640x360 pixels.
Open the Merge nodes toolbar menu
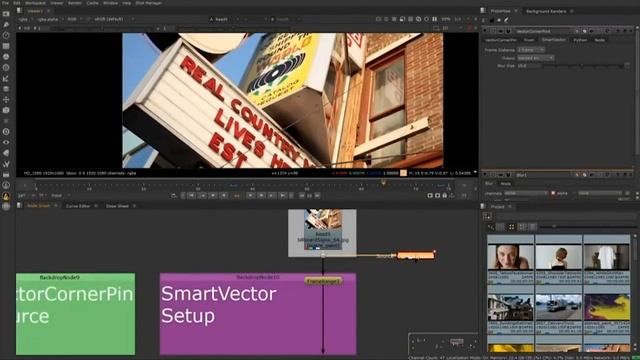(6, 89)
